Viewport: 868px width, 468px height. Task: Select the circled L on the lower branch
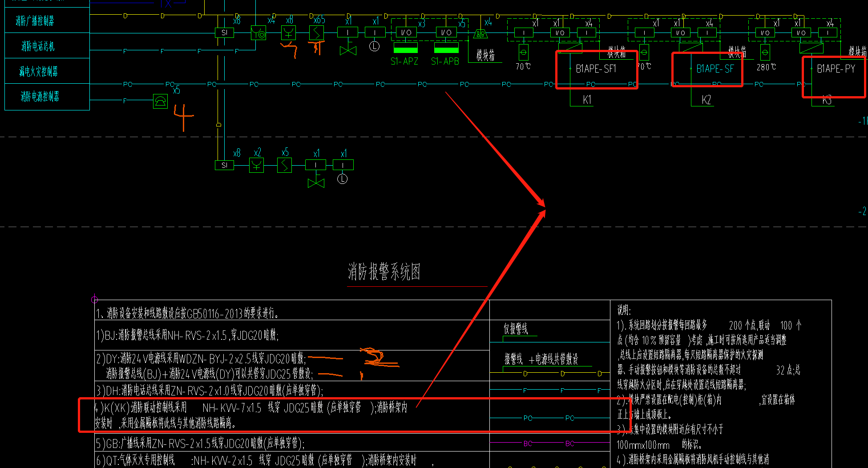(x=342, y=179)
